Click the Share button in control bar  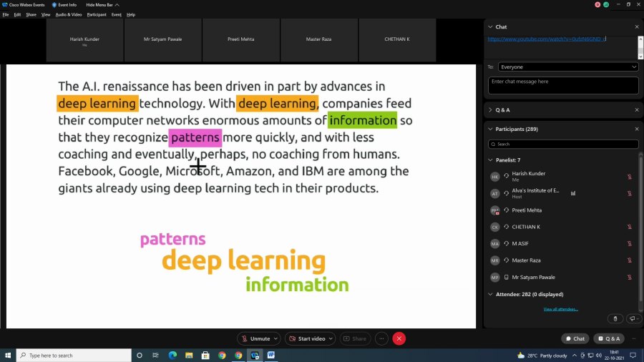pos(355,338)
